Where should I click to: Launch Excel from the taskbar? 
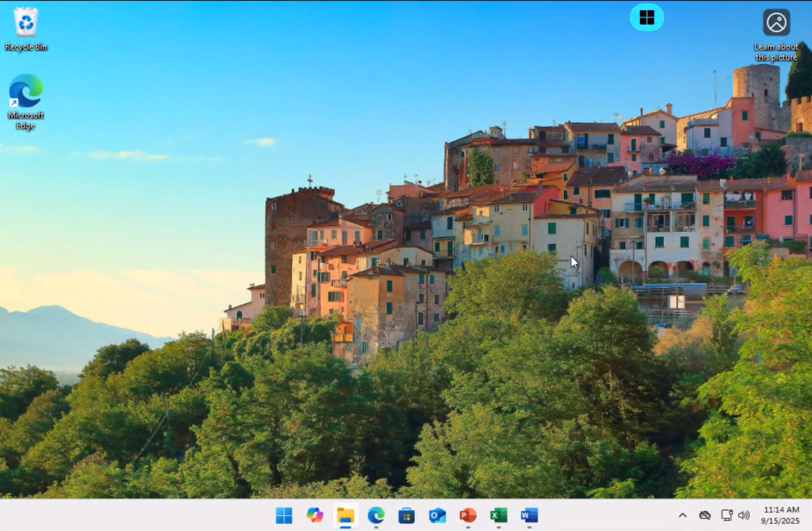point(498,515)
